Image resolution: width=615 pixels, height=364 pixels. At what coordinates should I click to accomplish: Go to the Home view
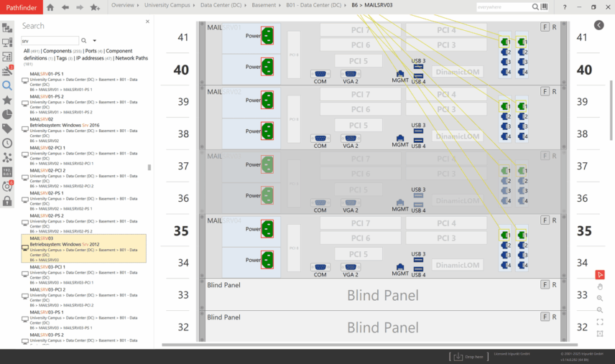pyautogui.click(x=50, y=7)
